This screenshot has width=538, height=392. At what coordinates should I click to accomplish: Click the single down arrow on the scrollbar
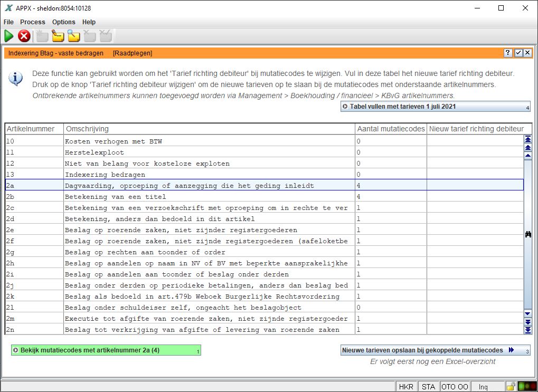[x=528, y=314]
